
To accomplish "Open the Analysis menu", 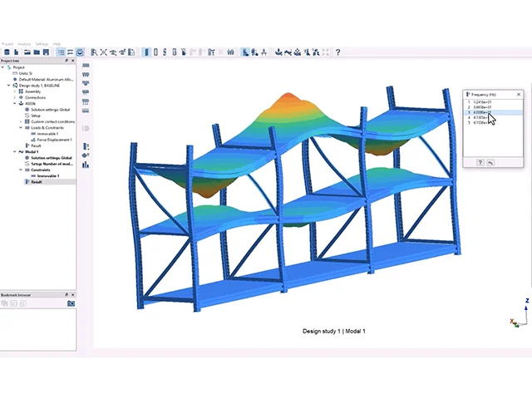I will pos(24,44).
